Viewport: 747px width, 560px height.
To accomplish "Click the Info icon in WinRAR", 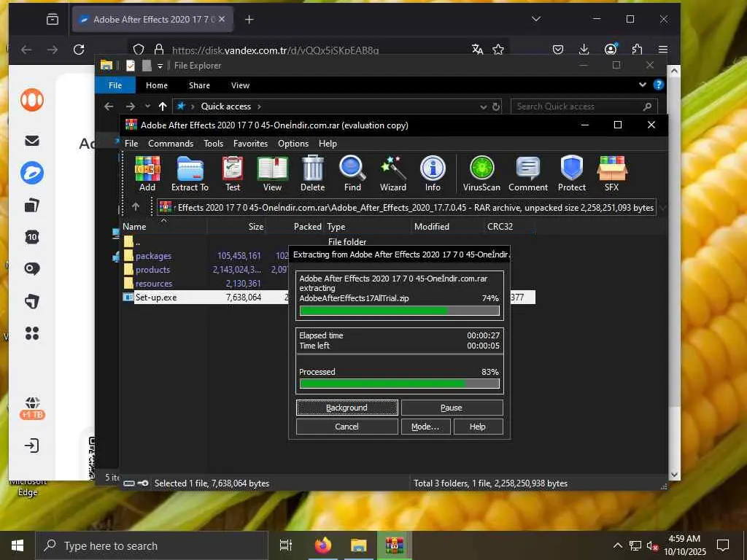I will [433, 174].
